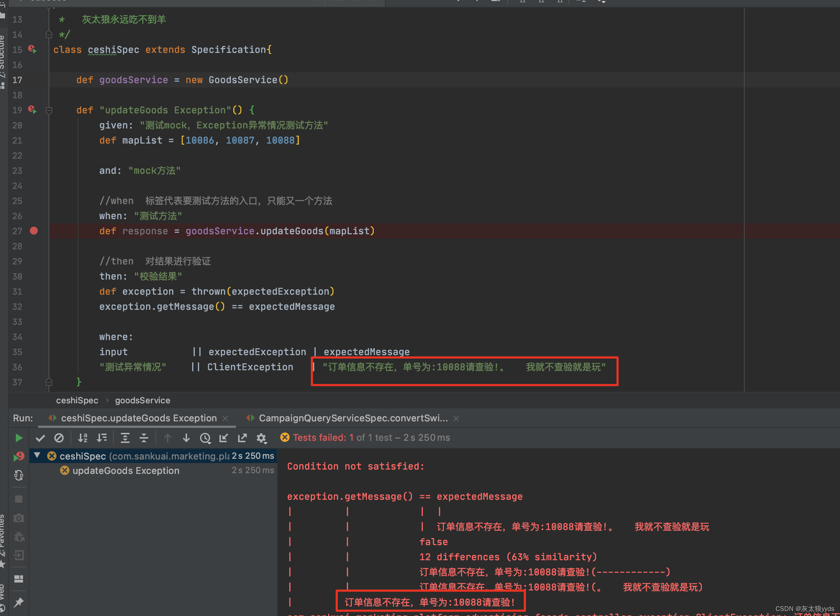The height and width of the screenshot is (616, 840).
Task: Click the and: "mock方法" label line
Action: (x=140, y=171)
